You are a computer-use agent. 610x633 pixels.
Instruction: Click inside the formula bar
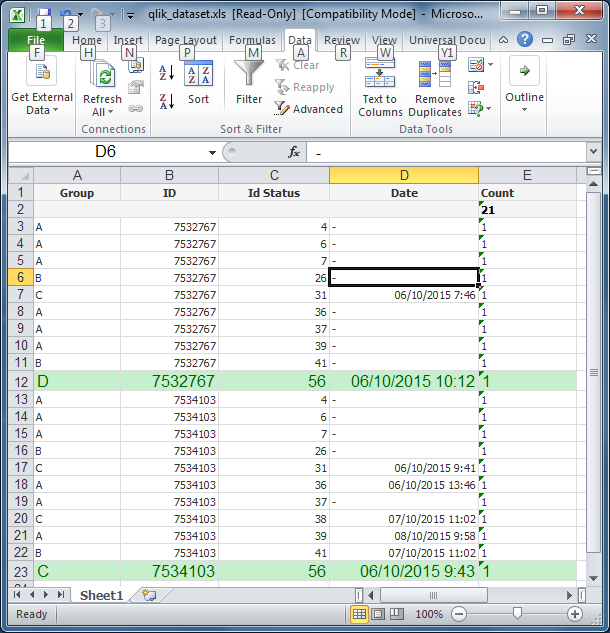point(446,153)
